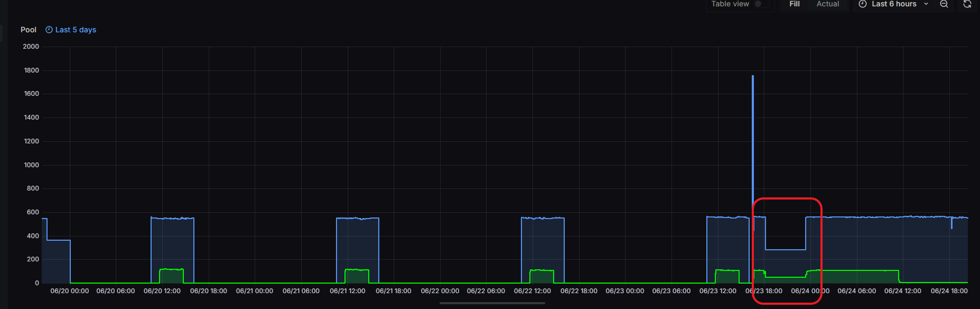Image resolution: width=980 pixels, height=309 pixels.
Task: Click the 06/23 06:00 time axis label
Action: pyautogui.click(x=671, y=291)
